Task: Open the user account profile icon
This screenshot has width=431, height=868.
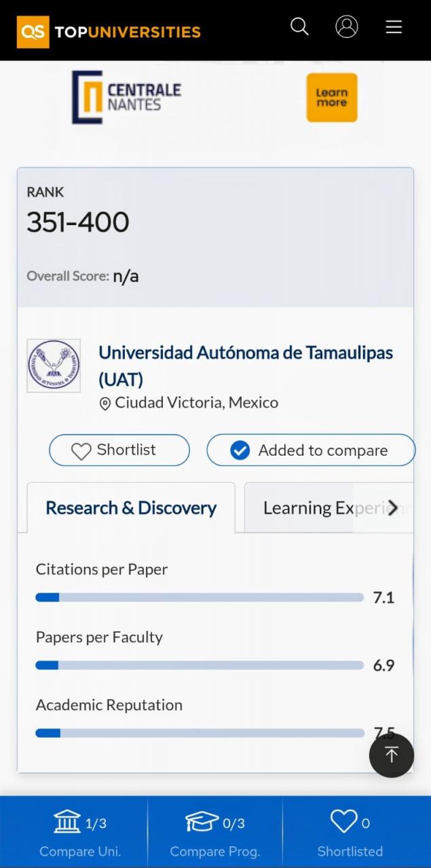Action: click(x=346, y=26)
